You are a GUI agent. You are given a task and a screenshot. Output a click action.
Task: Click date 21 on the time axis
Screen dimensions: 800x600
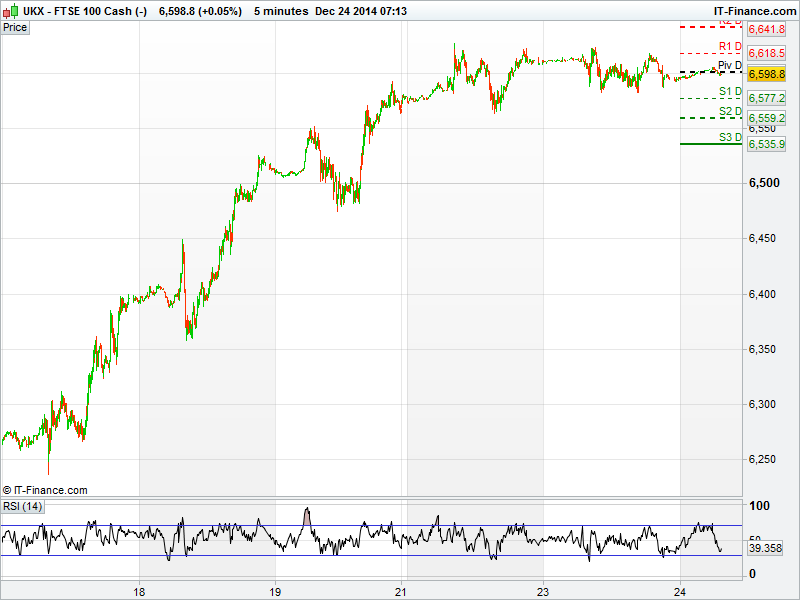click(x=401, y=590)
